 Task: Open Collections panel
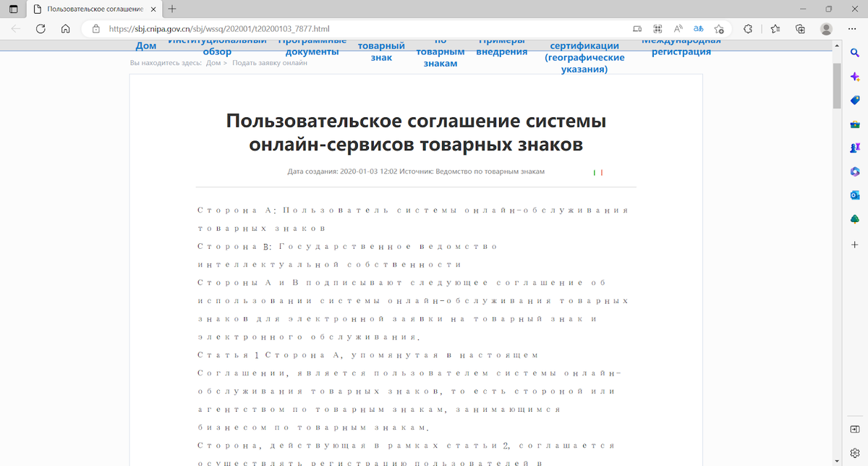(800, 29)
